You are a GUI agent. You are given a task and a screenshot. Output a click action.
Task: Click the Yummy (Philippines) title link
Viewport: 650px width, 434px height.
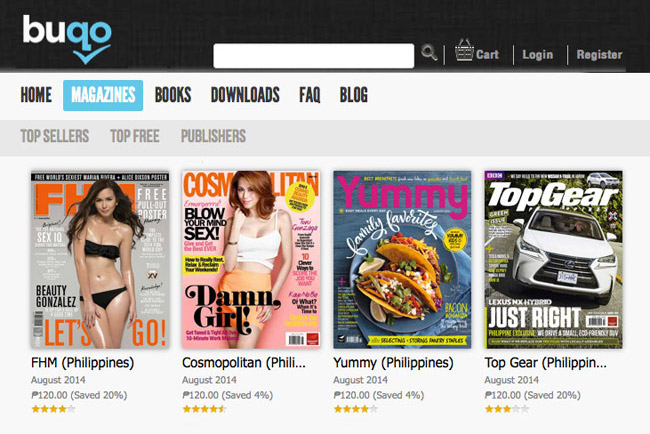393,363
